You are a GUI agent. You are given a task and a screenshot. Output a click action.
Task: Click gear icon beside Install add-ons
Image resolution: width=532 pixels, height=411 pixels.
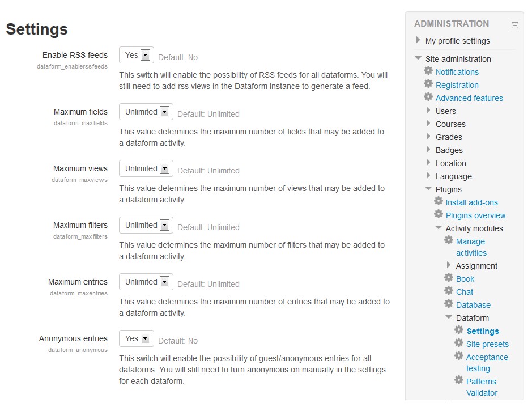439,201
